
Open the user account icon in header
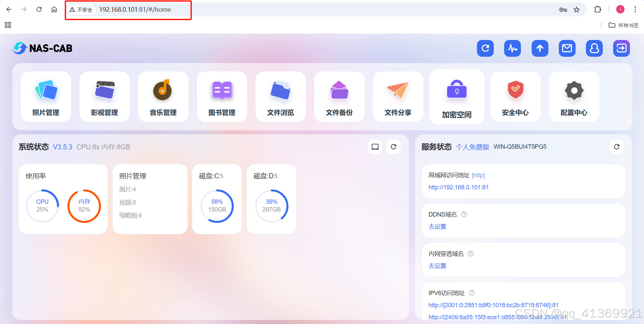[x=594, y=48]
